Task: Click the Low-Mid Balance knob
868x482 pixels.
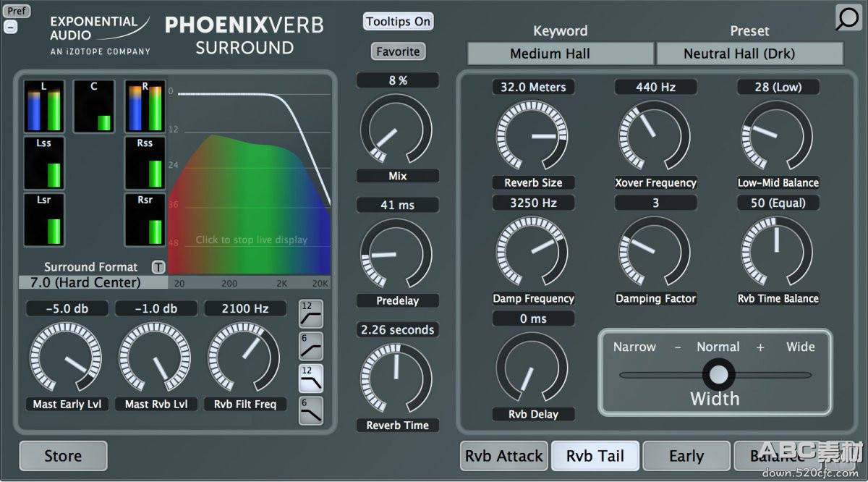Action: tap(778, 135)
